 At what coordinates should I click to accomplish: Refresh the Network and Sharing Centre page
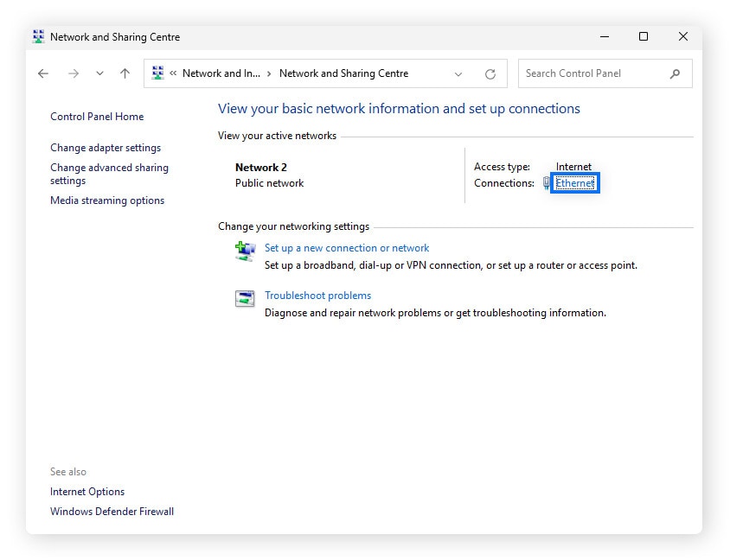pos(490,74)
